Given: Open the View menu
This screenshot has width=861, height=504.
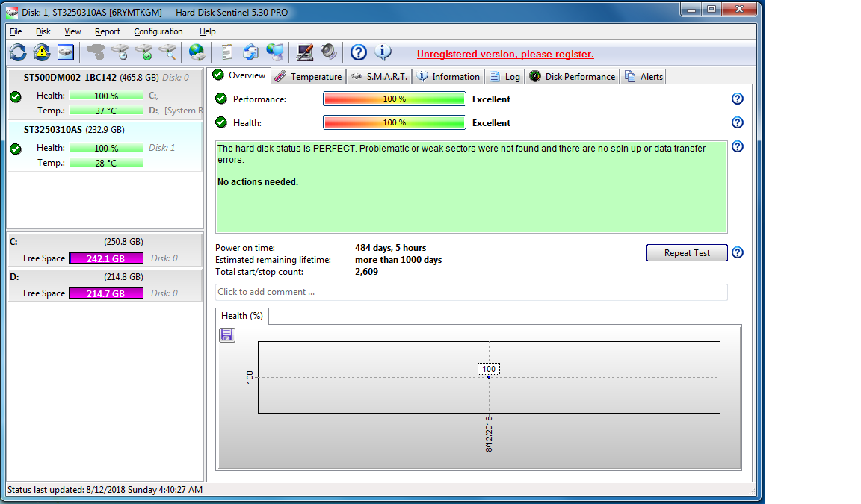Looking at the screenshot, I should (x=72, y=31).
